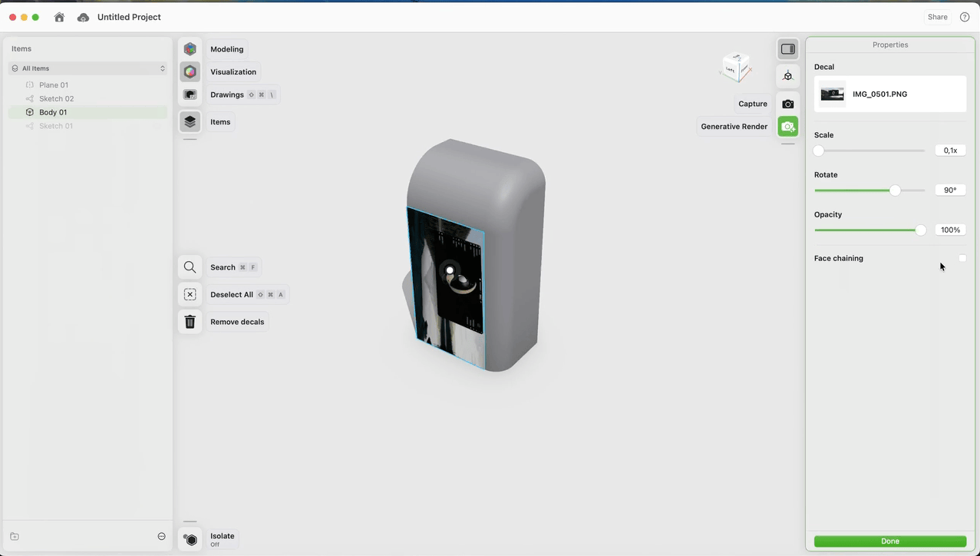Open the help question mark icon
Viewport: 980px width, 556px height.
[965, 17]
